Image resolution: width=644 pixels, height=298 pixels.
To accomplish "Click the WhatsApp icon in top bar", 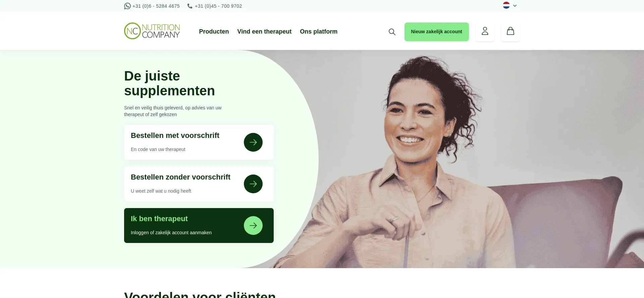I will click(127, 6).
